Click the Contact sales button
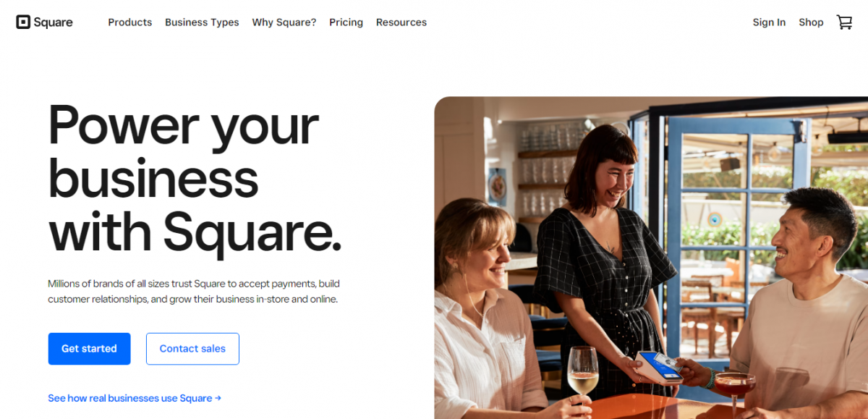This screenshot has height=419, width=868. pyautogui.click(x=192, y=349)
